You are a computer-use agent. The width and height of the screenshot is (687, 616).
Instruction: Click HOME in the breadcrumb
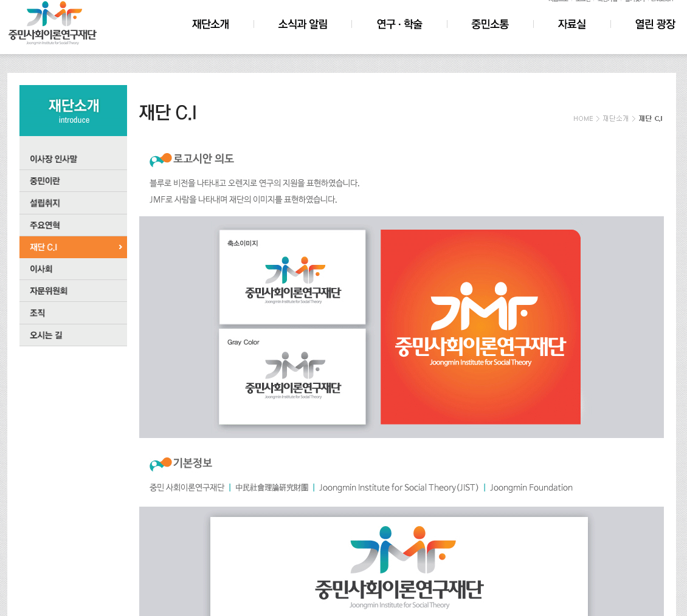(582, 118)
